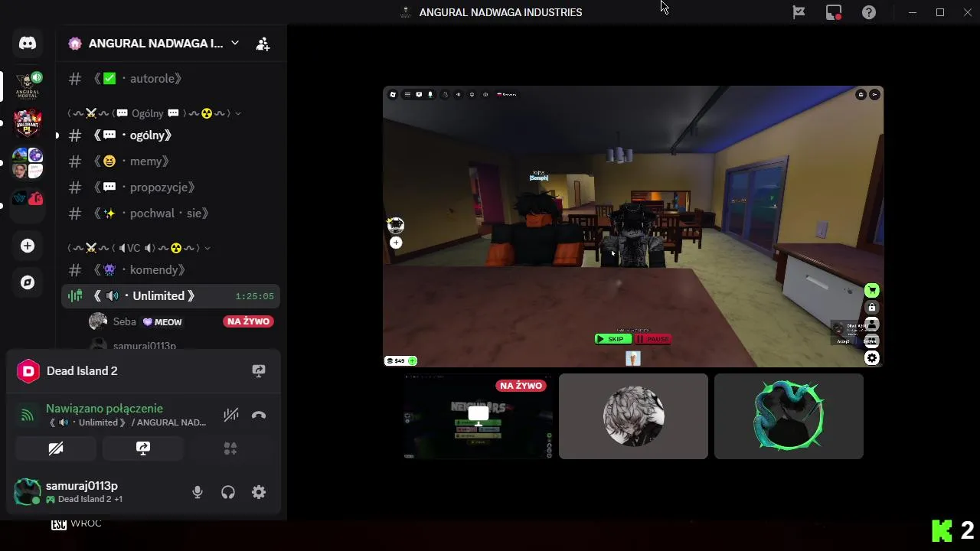Open the inbox flag icon in title bar
The height and width of the screenshot is (551, 980).
pyautogui.click(x=799, y=12)
